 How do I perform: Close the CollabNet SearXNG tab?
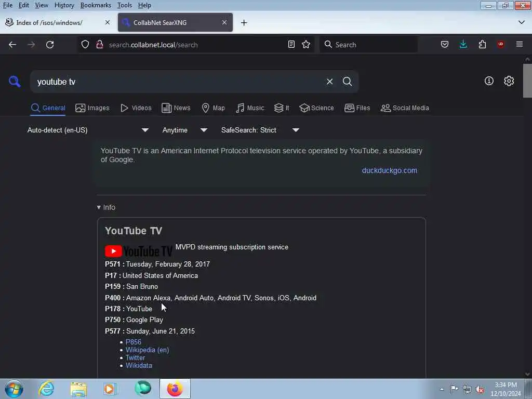[x=224, y=22]
